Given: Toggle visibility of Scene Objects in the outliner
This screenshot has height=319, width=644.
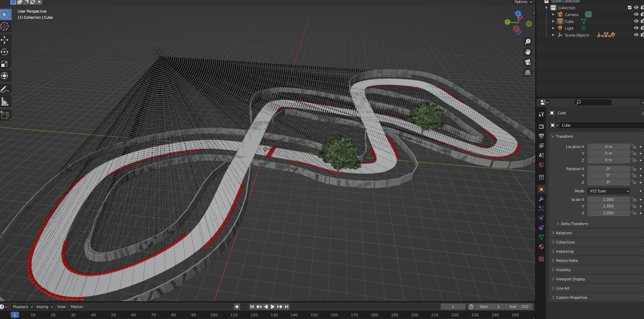Looking at the screenshot, I should 636,35.
